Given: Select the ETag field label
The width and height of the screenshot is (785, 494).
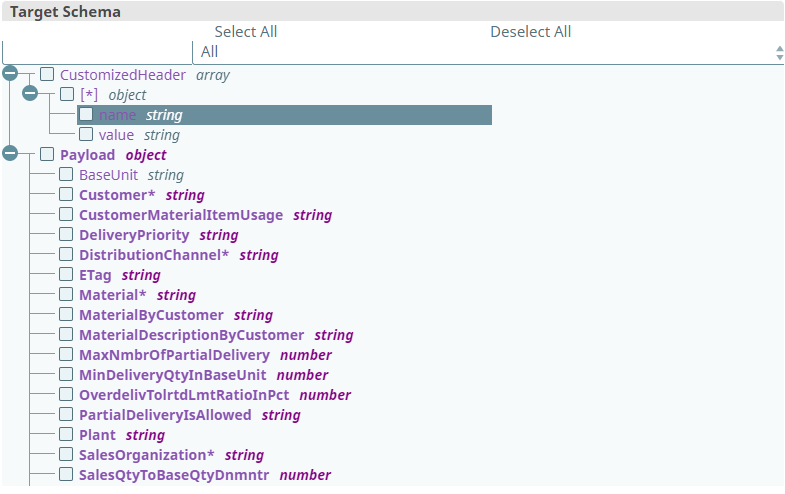Looking at the screenshot, I should click(95, 275).
